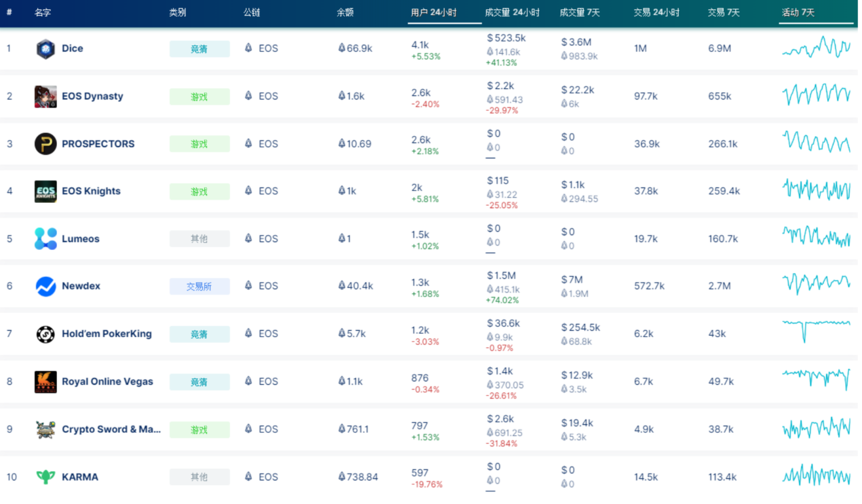Sort by 交易 24小时 column header
Image resolution: width=862 pixels, height=504 pixels.
(656, 12)
